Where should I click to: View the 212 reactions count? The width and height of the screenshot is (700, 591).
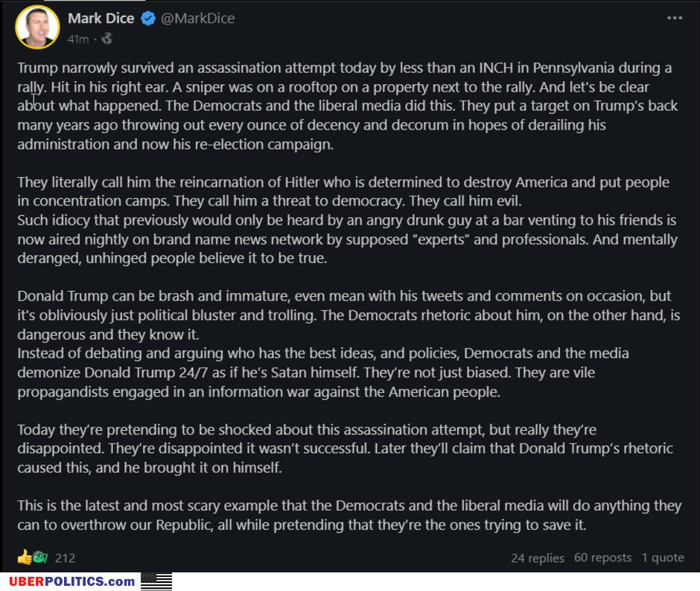coord(65,558)
